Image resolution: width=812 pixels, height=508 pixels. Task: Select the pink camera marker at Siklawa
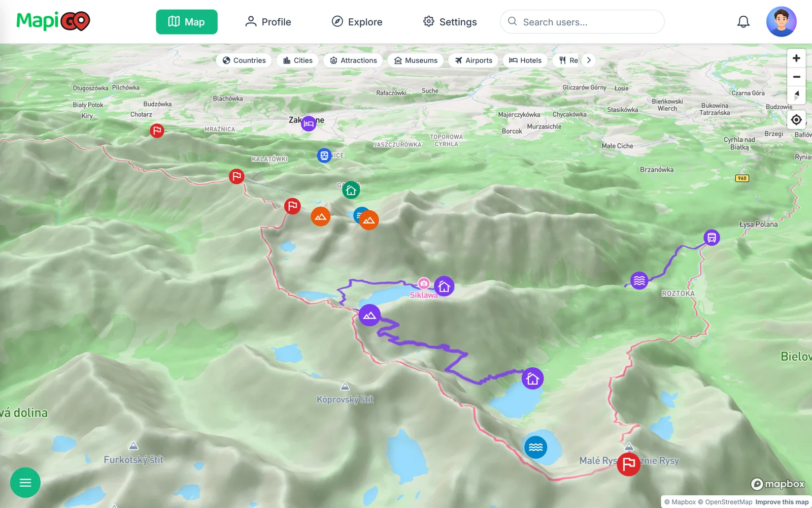click(424, 283)
